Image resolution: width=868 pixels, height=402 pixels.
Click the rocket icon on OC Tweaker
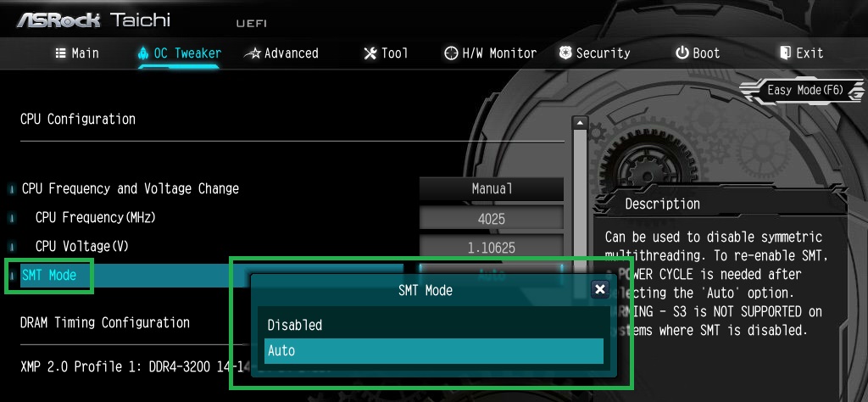143,53
